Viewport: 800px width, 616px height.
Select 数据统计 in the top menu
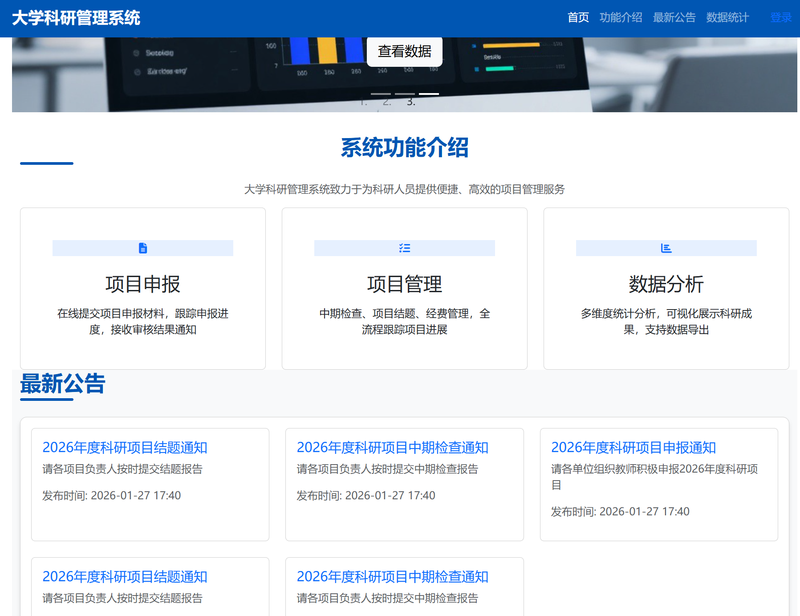point(727,18)
